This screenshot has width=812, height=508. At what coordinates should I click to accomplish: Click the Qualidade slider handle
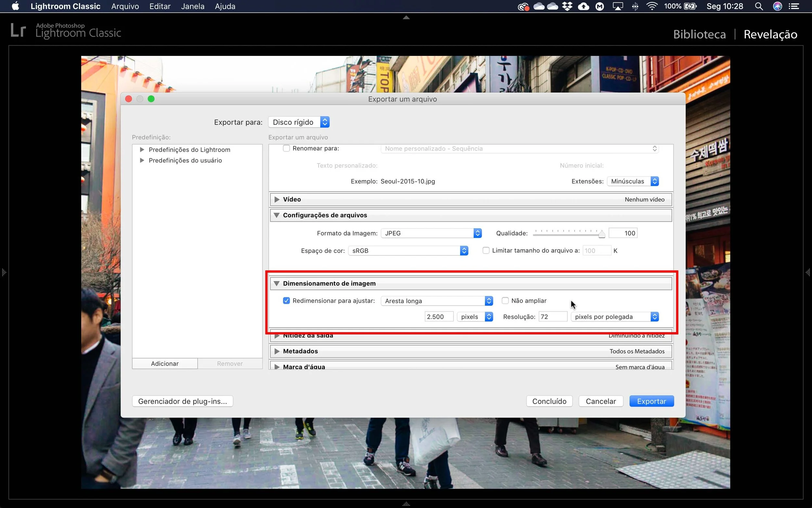tap(602, 234)
